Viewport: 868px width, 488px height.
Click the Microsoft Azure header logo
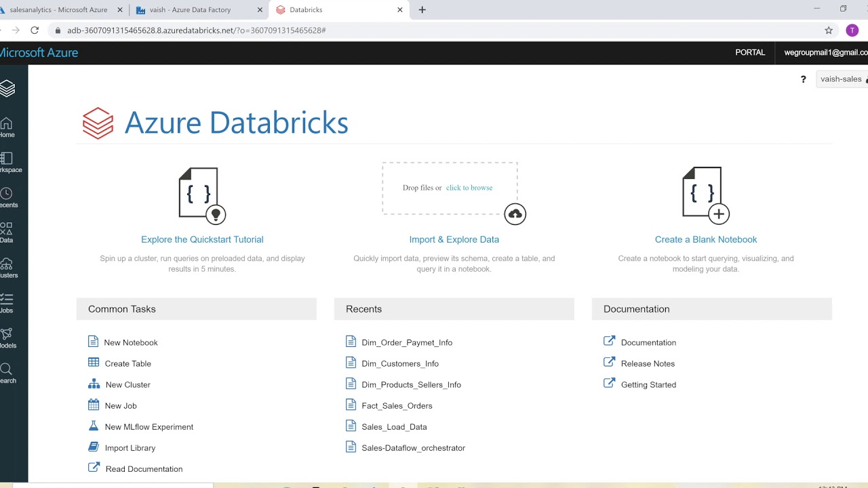click(x=39, y=52)
